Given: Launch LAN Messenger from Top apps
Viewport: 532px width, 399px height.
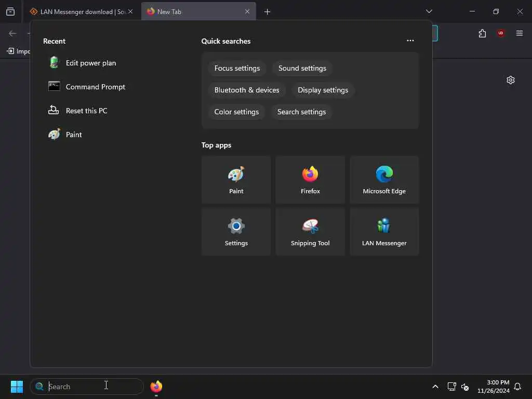Looking at the screenshot, I should coord(384,232).
